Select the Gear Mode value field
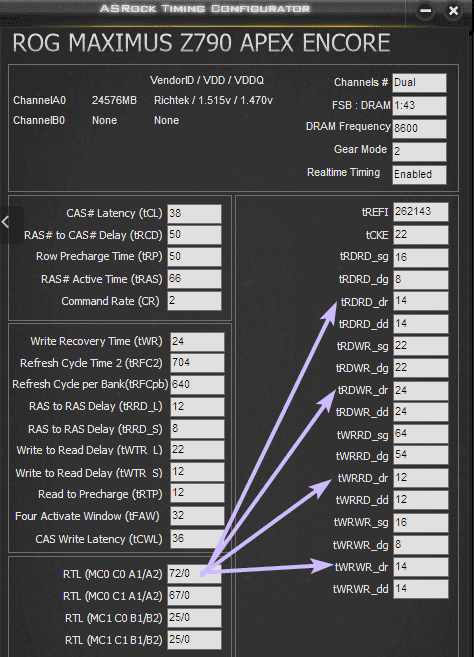474x657 pixels. coord(420,152)
